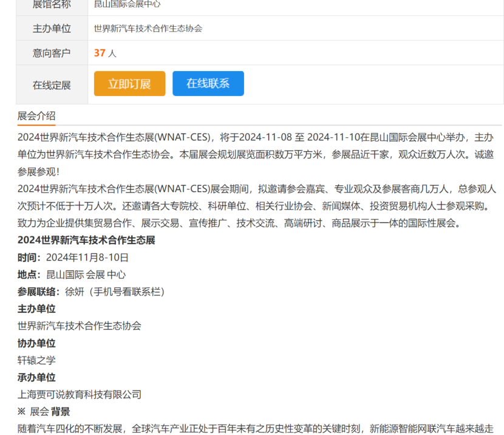Click the organizer name in the 主办单位 table row
This screenshot has height=435, width=504.
tap(148, 29)
